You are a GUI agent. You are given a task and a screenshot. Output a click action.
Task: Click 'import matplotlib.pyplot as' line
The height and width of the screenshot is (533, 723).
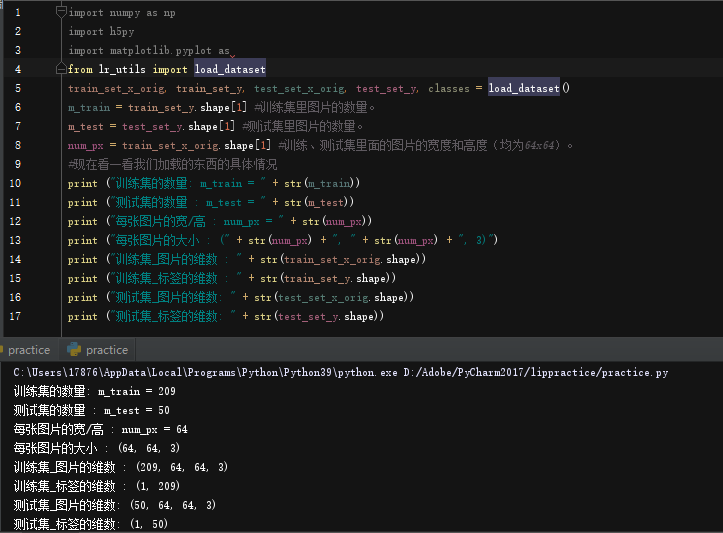(x=149, y=51)
